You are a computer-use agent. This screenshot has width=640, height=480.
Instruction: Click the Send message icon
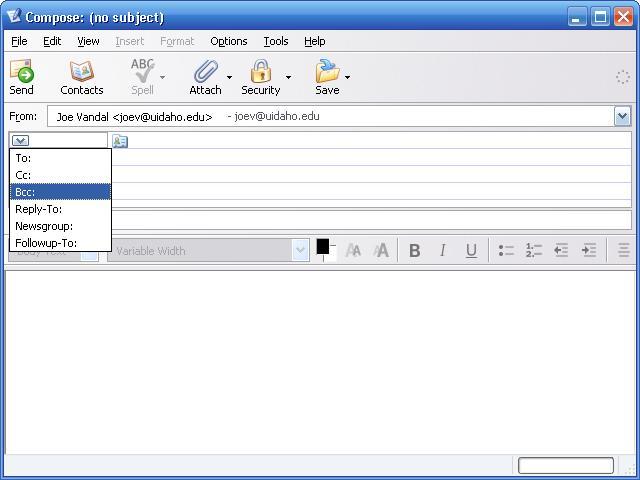pos(22,71)
